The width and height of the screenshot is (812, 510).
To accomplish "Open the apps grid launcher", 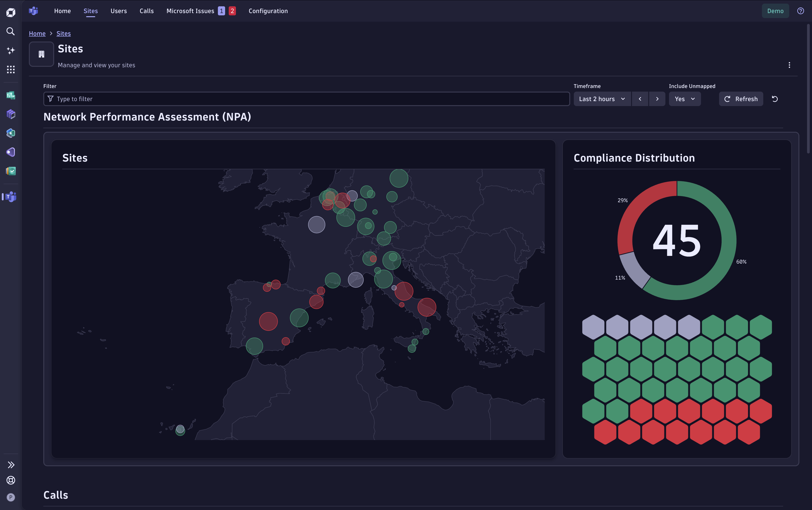I will tap(11, 70).
